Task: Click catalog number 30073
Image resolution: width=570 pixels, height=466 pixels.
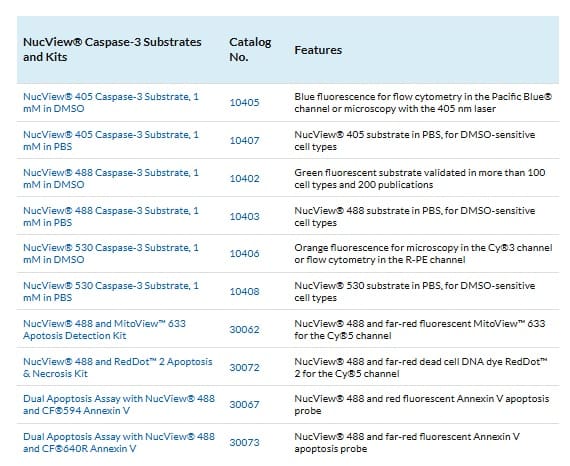Action: [244, 443]
